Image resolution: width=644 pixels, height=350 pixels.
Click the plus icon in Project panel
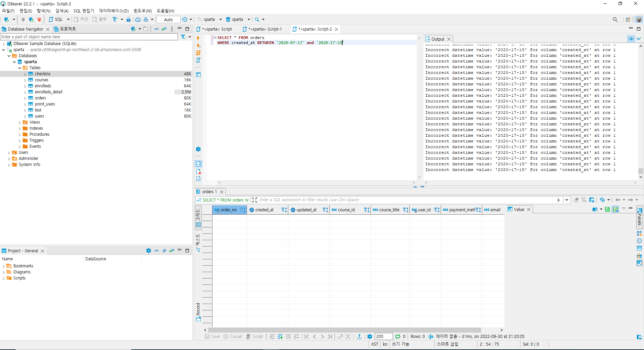164,251
